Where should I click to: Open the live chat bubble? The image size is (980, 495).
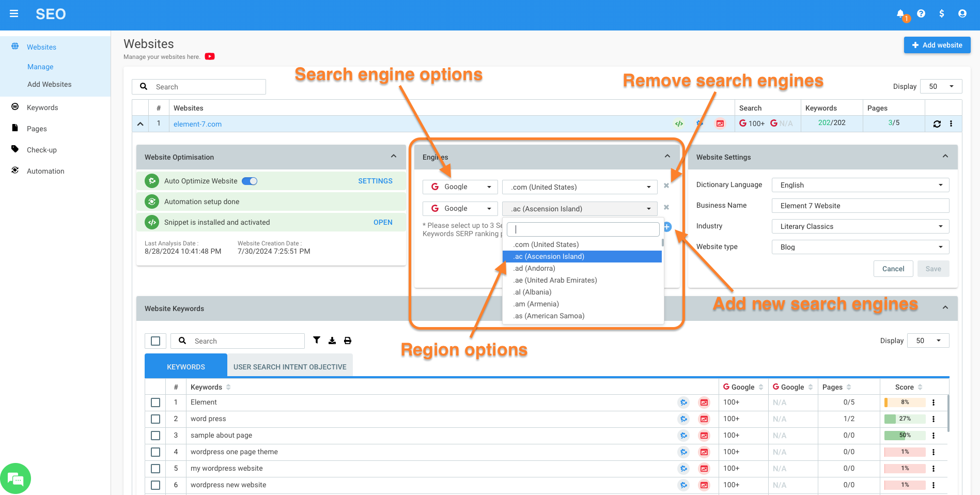point(15,479)
